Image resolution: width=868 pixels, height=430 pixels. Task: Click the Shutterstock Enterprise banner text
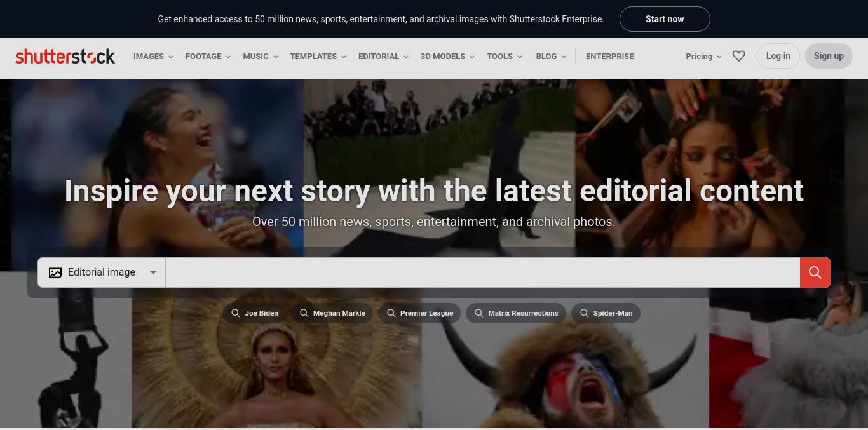tap(381, 19)
